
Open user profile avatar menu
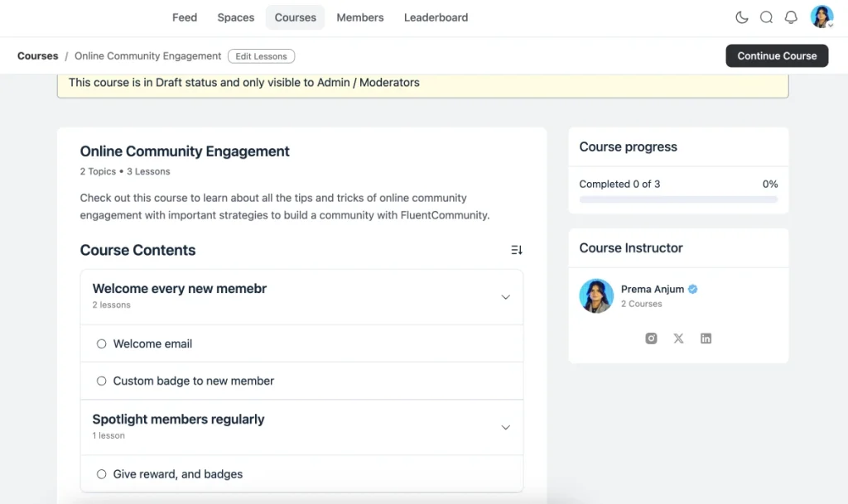[x=821, y=17]
